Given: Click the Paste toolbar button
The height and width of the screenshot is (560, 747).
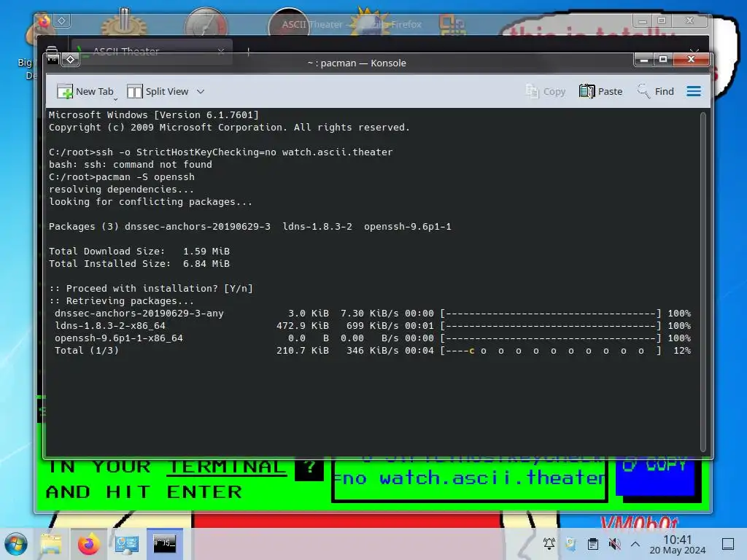Looking at the screenshot, I should (x=601, y=91).
